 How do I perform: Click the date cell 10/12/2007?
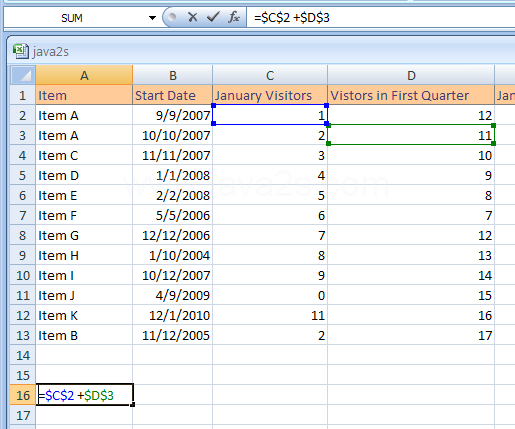coord(172,275)
